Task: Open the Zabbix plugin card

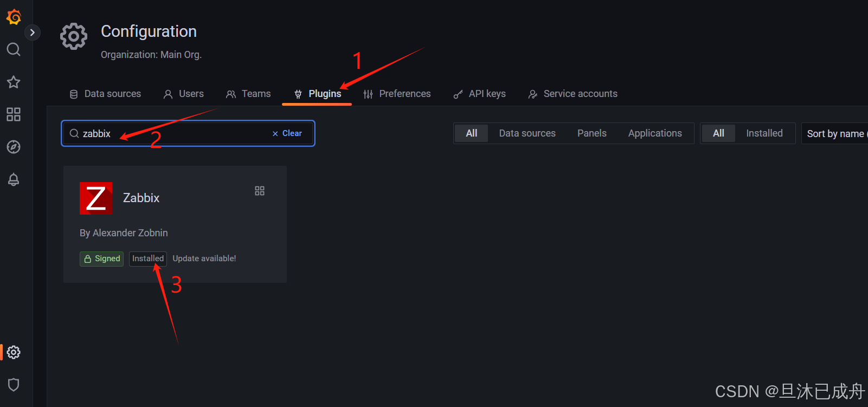Action: tap(175, 224)
